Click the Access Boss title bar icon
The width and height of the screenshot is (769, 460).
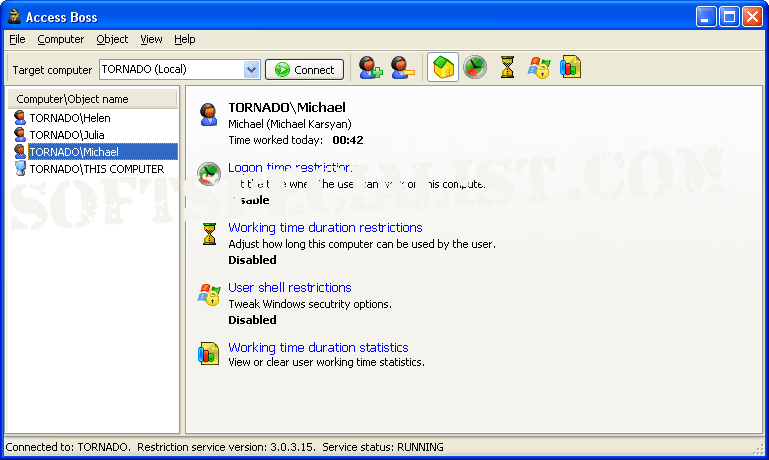point(14,17)
